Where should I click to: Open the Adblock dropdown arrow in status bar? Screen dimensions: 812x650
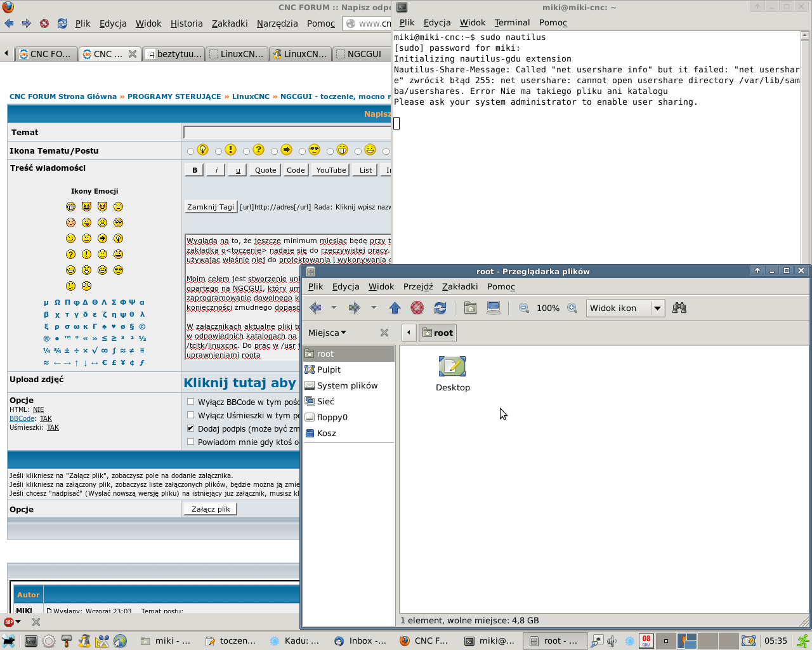18,622
